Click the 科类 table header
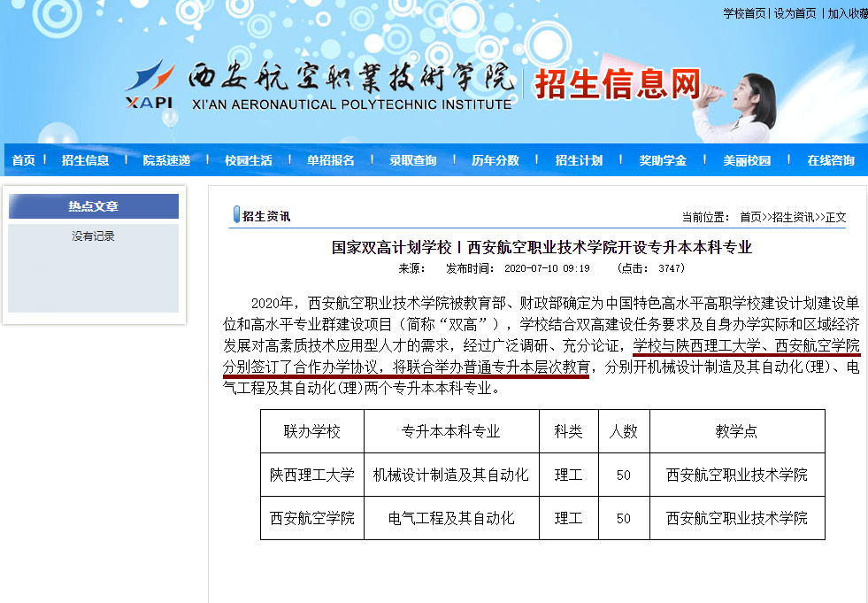The image size is (868, 603). coord(569,431)
